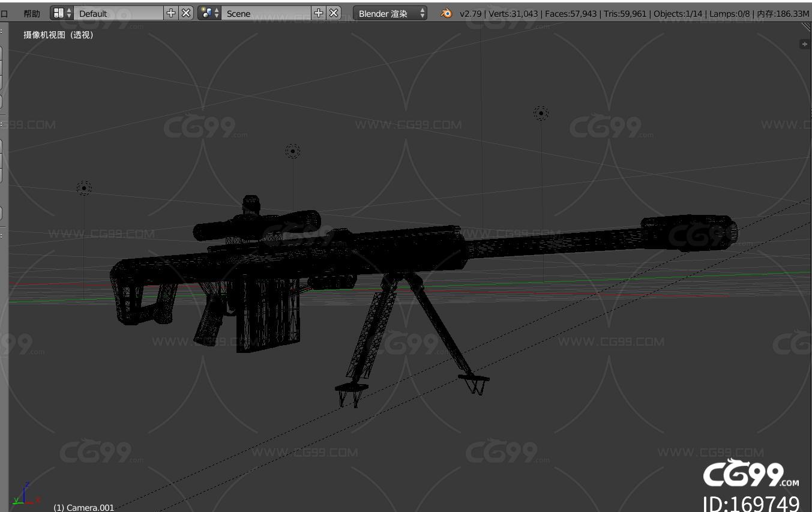This screenshot has height=512, width=812.
Task: Click the Objects:1/14 statistic
Action: coord(678,13)
